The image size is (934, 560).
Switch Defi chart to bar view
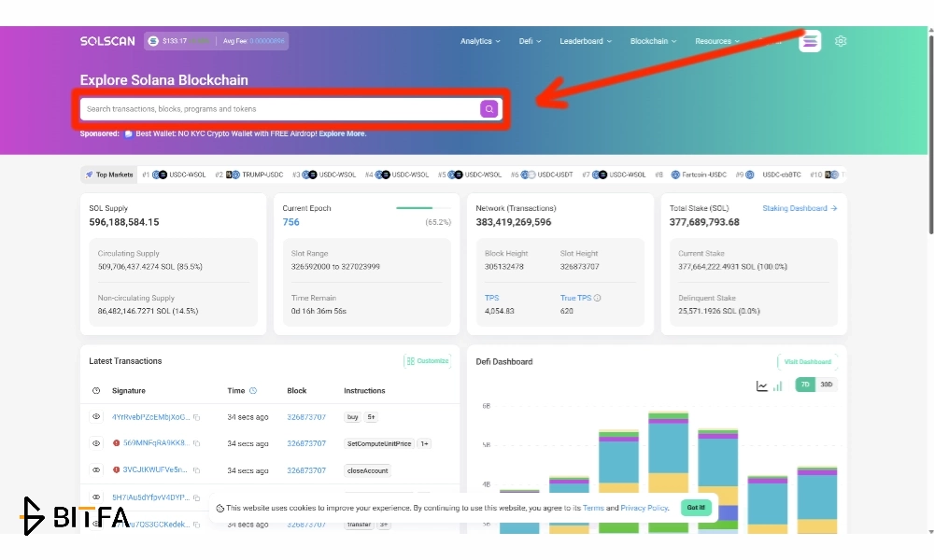tap(777, 386)
